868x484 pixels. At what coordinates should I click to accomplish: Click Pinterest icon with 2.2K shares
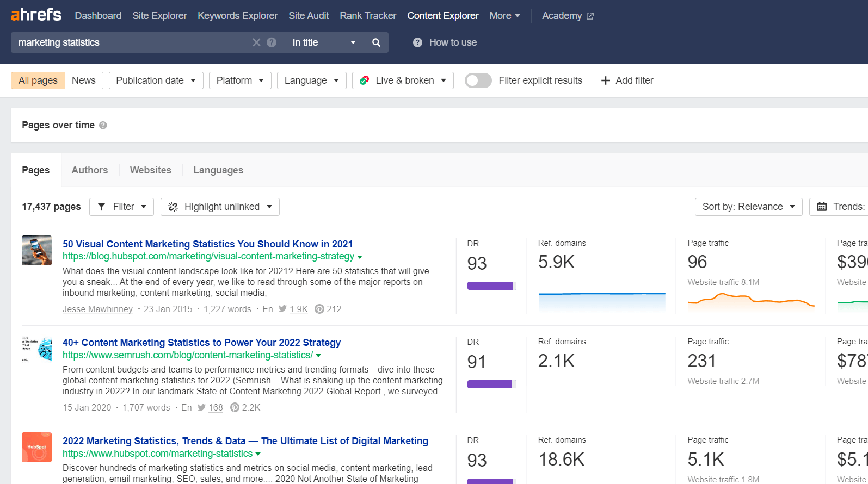tap(235, 407)
